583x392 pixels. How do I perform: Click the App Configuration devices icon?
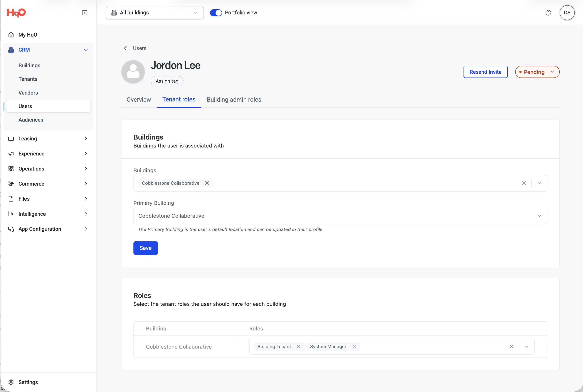[11, 229]
